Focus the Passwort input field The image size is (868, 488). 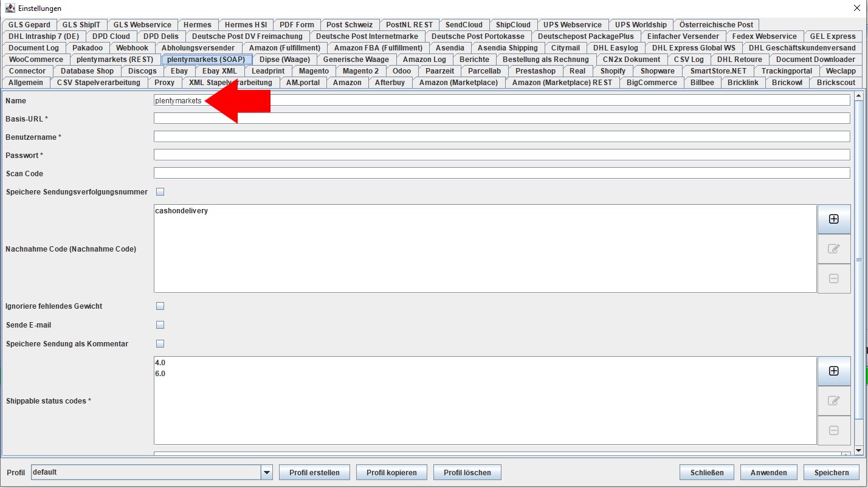tap(502, 155)
